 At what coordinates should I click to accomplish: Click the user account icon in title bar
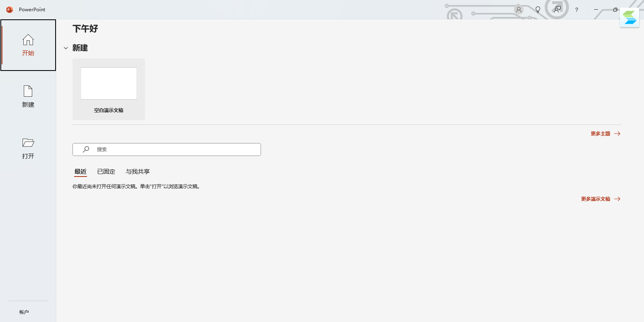click(519, 10)
